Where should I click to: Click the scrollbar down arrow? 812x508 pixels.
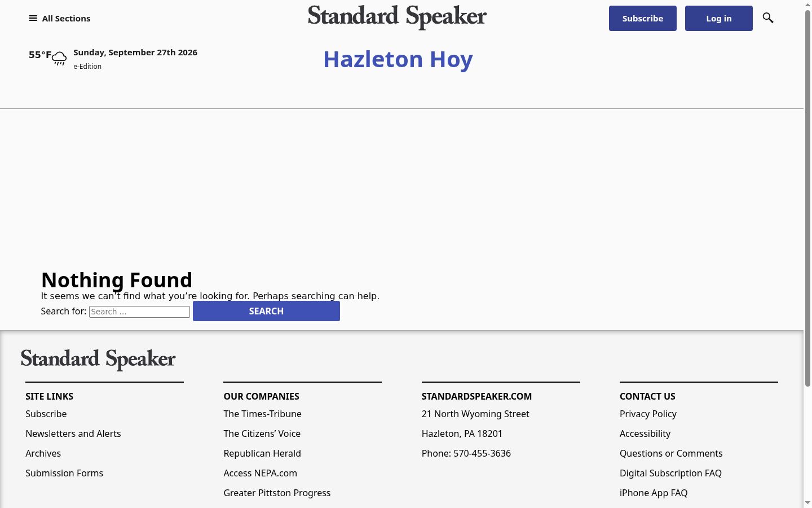click(807, 503)
